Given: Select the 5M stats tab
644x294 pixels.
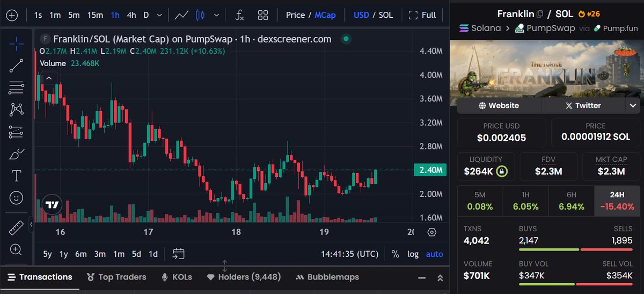Looking at the screenshot, I should [480, 201].
